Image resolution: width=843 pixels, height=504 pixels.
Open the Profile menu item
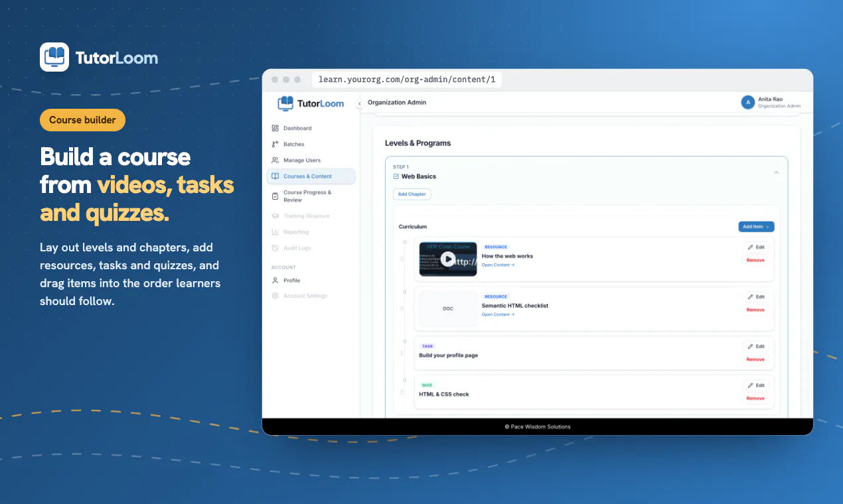click(311, 281)
